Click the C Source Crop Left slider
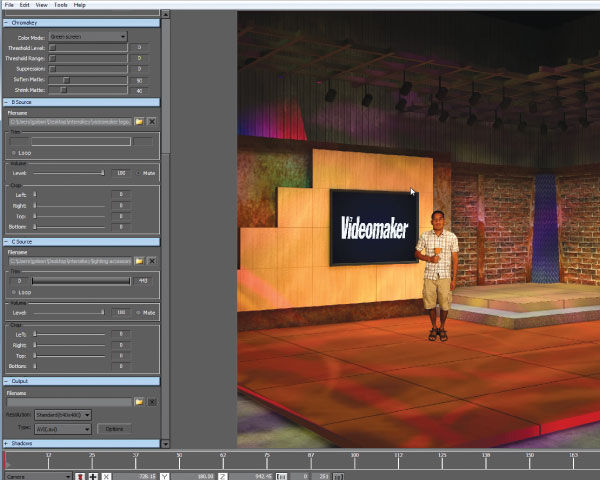This screenshot has height=480, width=600. pos(69,334)
